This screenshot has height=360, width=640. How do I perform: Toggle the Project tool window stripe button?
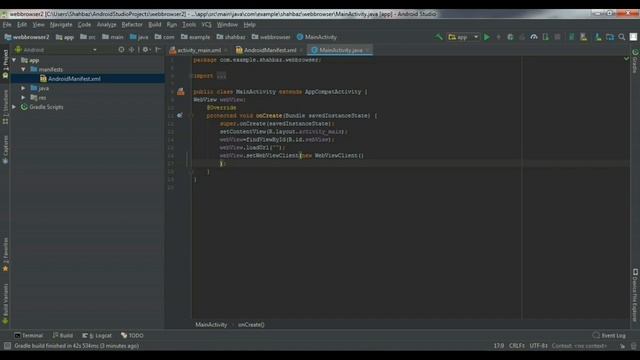tap(5, 64)
